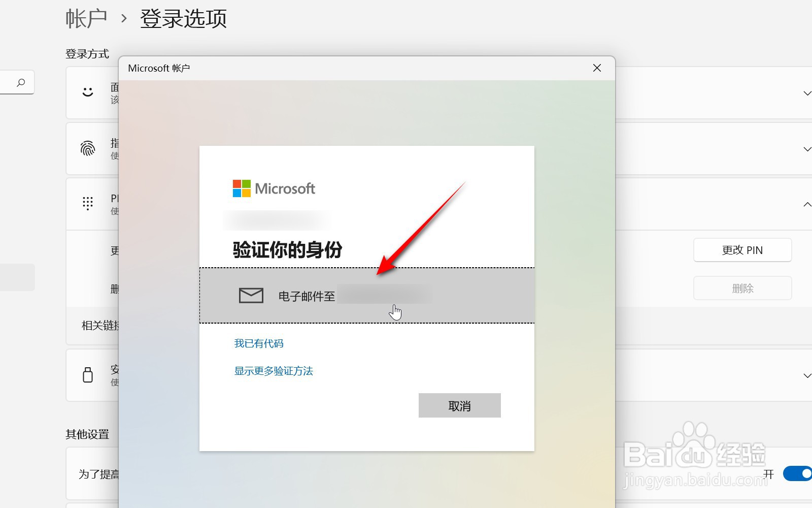This screenshot has height=508, width=812.
Task: Toggle the 开 switch under 其他设置
Action: (798, 473)
